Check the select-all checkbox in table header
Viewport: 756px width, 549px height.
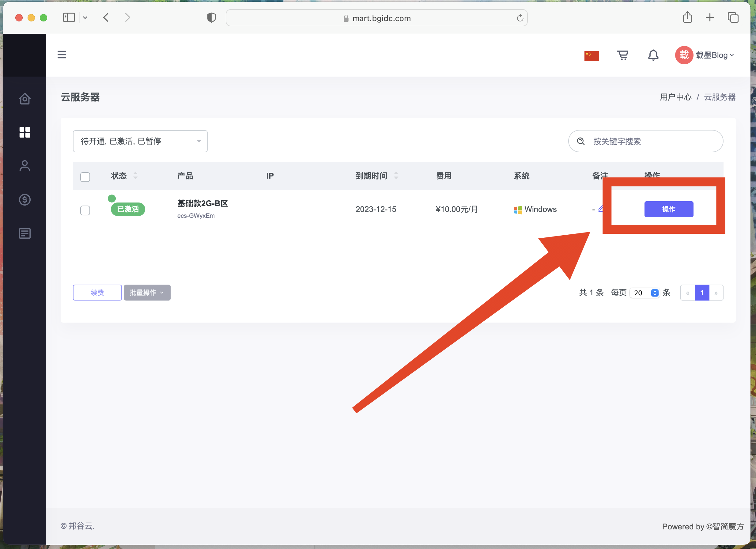click(x=85, y=177)
